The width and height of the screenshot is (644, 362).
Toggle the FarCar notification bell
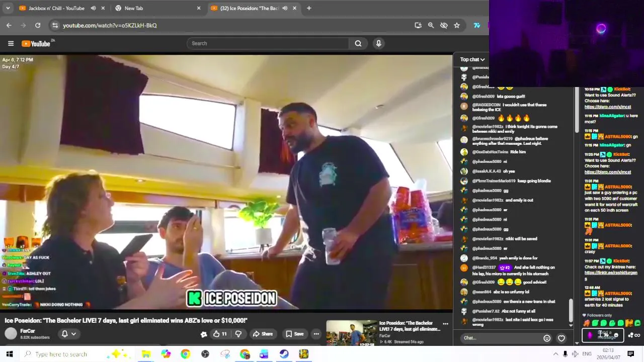tap(64, 334)
